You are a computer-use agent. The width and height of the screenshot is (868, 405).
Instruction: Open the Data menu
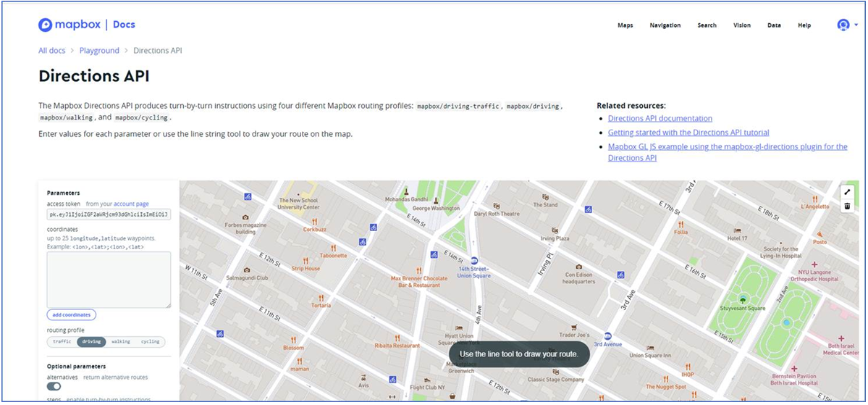[x=774, y=25]
